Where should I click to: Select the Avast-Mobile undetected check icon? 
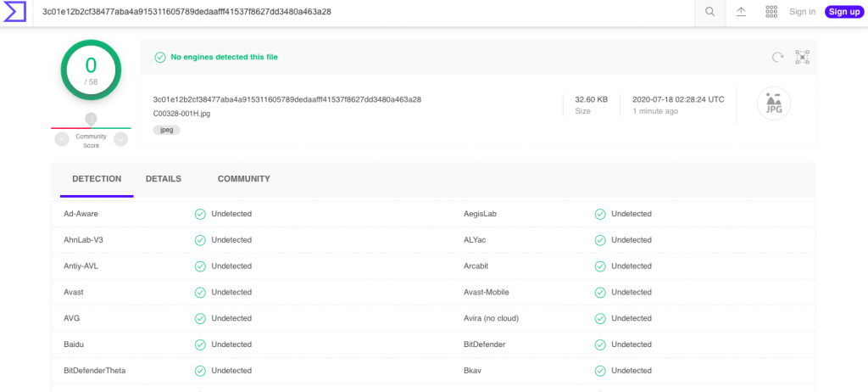coord(600,292)
